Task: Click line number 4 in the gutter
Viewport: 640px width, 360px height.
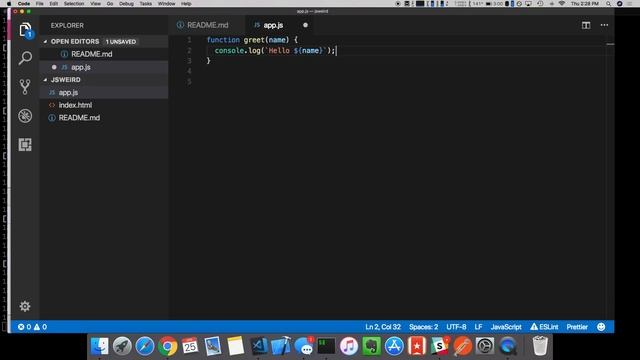Action: (189, 71)
